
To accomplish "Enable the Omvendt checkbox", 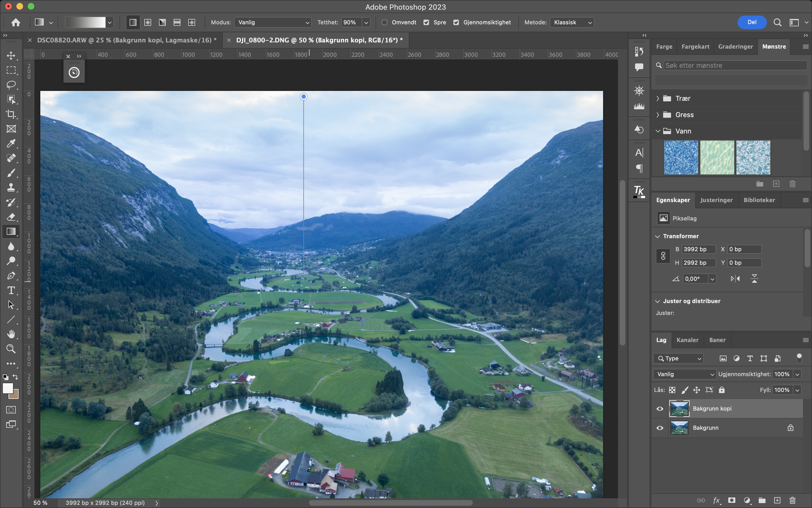I will tap(385, 22).
